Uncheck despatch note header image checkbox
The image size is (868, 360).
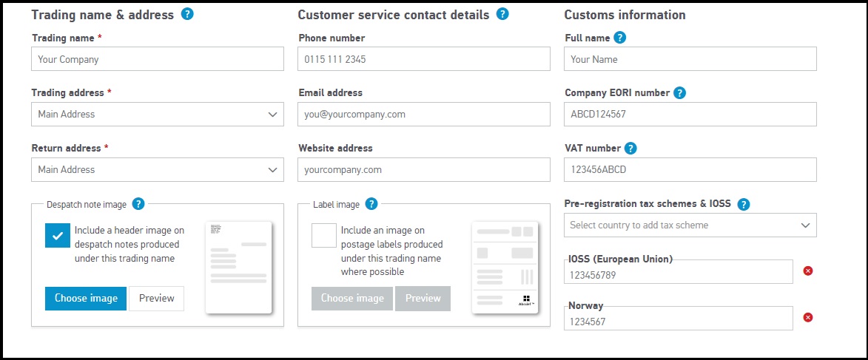pos(57,236)
